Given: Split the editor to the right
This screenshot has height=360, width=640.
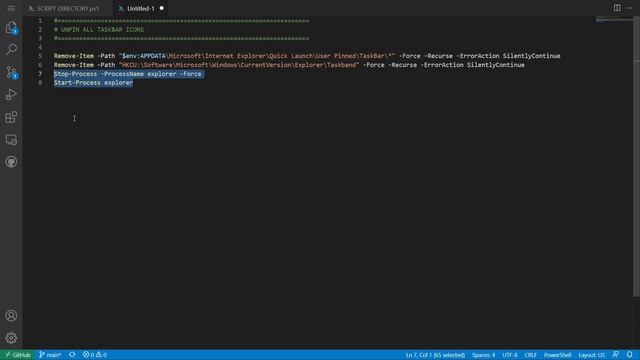Looking at the screenshot, I should pyautogui.click(x=617, y=8).
